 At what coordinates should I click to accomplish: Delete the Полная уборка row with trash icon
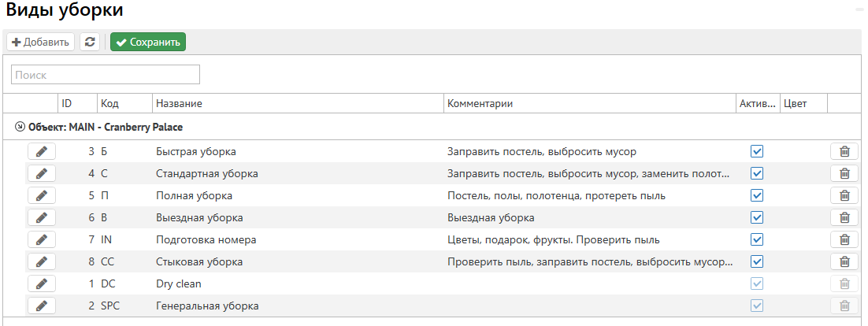click(x=844, y=195)
